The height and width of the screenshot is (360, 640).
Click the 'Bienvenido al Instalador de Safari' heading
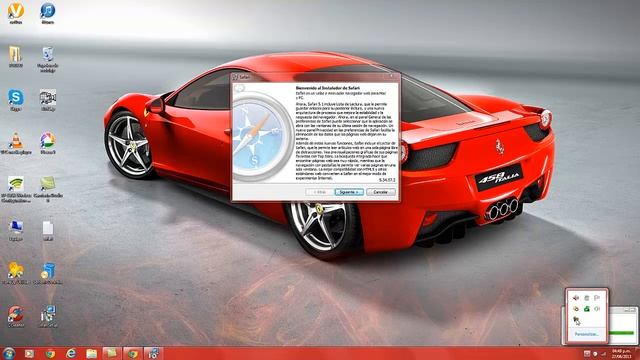(328, 88)
